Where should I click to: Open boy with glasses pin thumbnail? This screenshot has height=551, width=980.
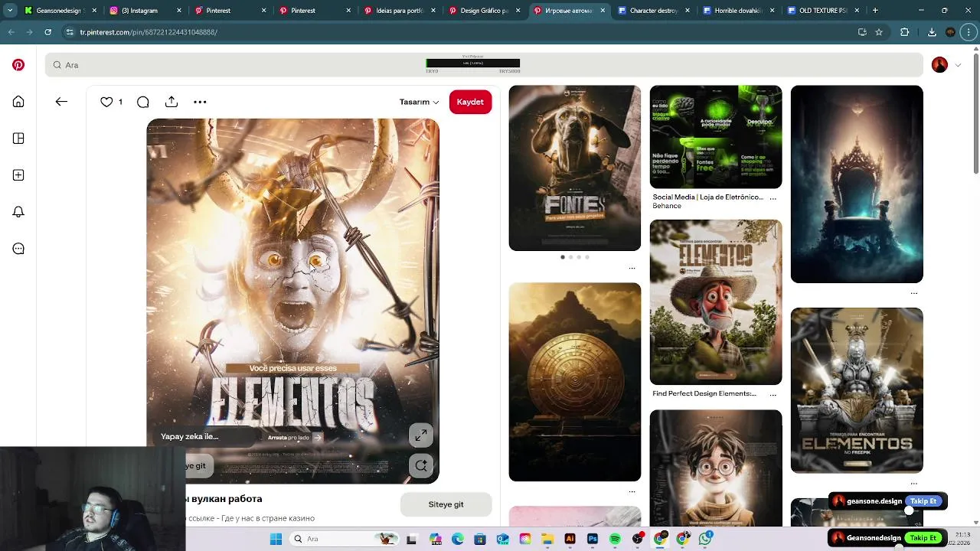716,468
